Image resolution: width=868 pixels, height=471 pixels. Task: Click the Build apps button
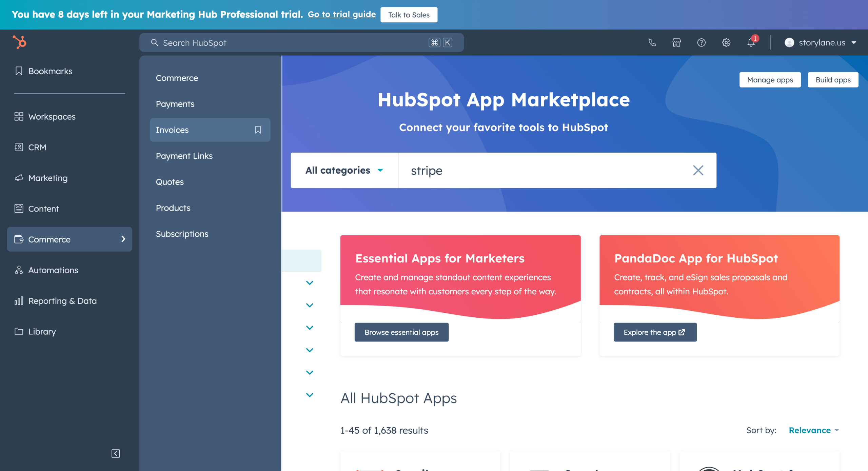(833, 80)
